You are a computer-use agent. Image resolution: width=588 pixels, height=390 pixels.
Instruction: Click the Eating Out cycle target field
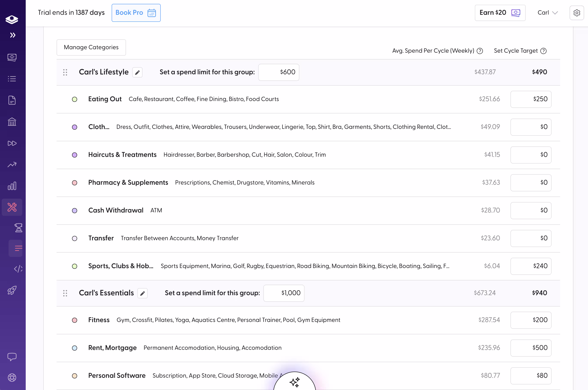(x=531, y=99)
